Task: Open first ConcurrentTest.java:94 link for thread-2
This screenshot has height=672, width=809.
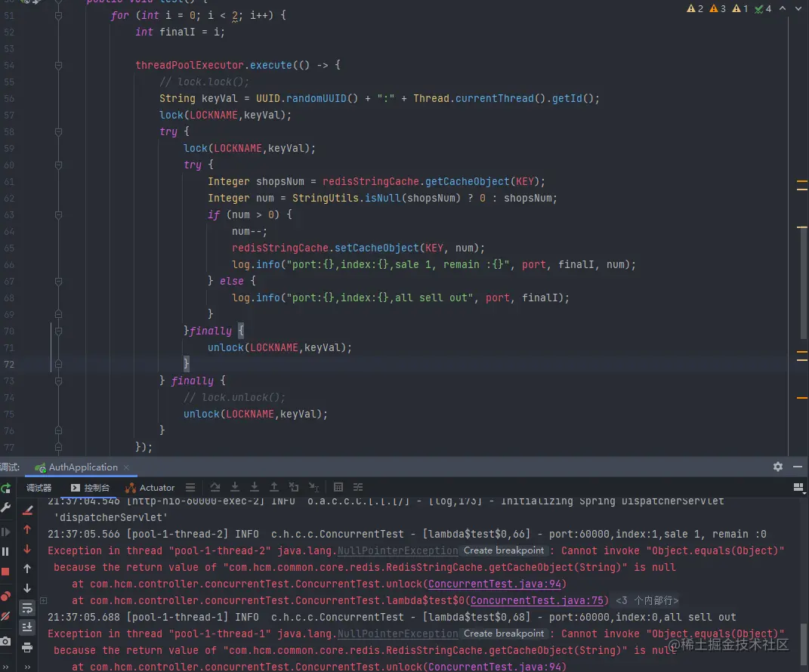Action: tap(494, 584)
